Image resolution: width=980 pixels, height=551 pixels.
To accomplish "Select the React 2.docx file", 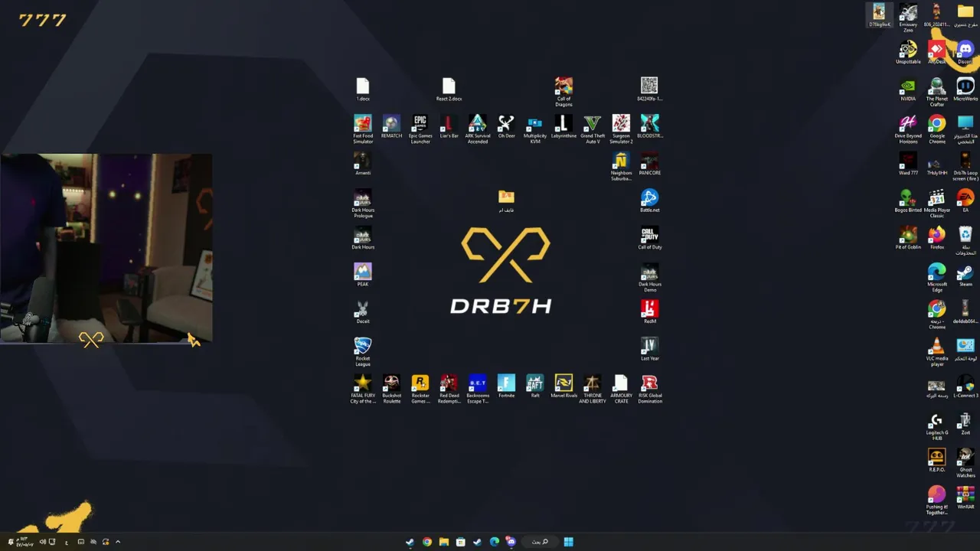I will coord(449,89).
